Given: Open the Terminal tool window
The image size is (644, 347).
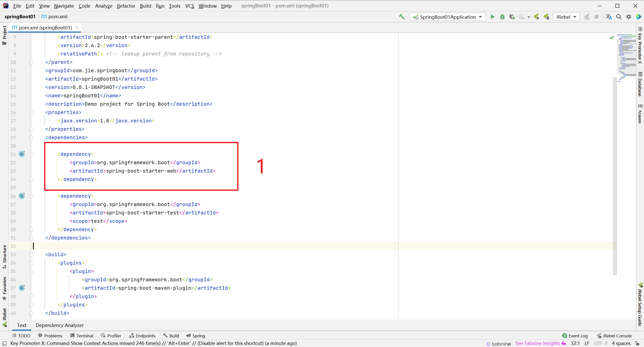Looking at the screenshot, I should [x=82, y=336].
